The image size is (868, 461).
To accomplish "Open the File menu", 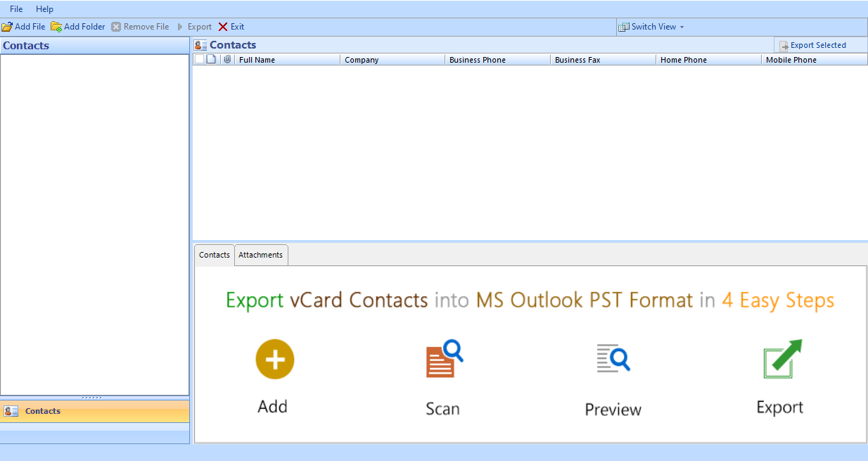I will pos(16,9).
